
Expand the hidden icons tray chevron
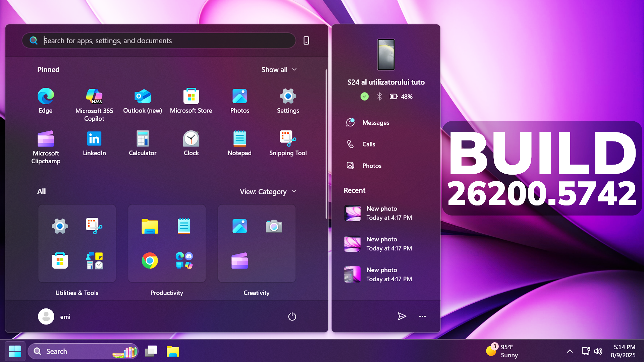[x=570, y=351]
